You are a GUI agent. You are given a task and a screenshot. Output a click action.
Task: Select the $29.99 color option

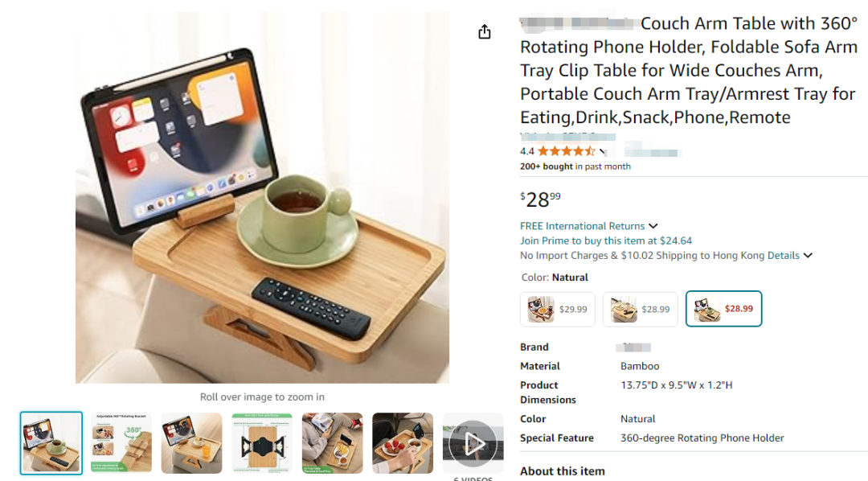558,309
